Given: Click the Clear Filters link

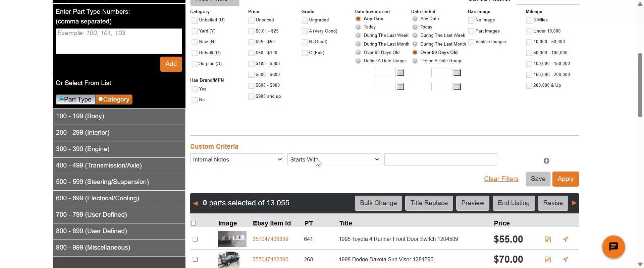Looking at the screenshot, I should [x=501, y=179].
